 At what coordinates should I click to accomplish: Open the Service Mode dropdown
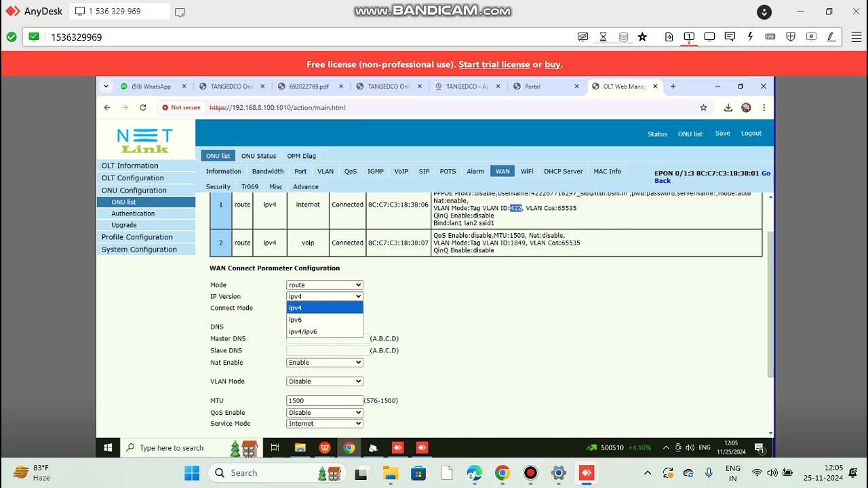point(325,424)
